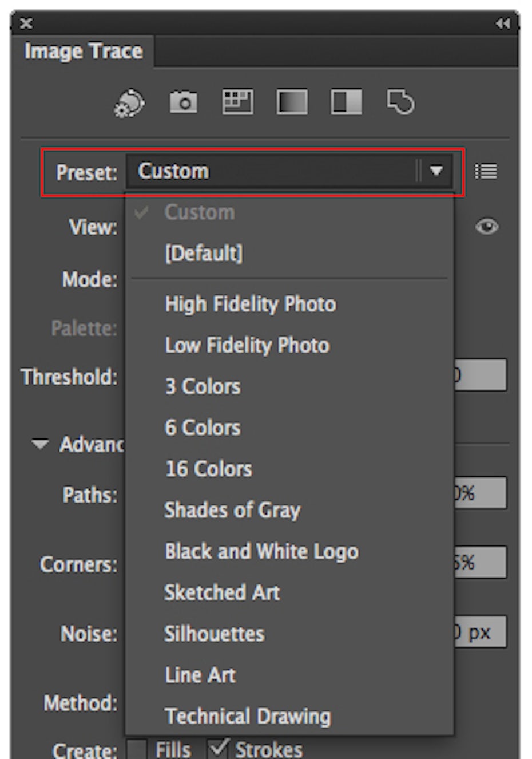532x759 pixels.
Task: Select the High Color camera icon
Action: [x=183, y=102]
